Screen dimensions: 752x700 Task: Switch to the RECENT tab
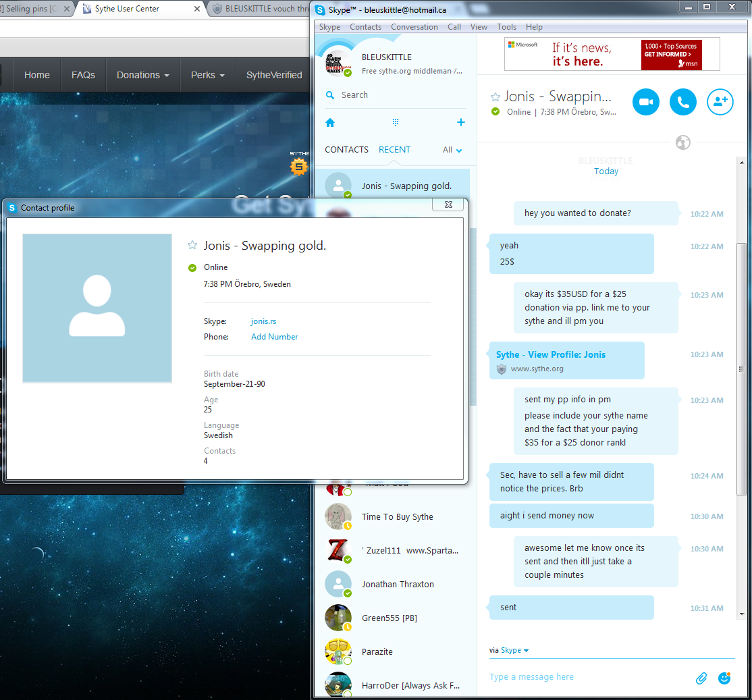(394, 150)
